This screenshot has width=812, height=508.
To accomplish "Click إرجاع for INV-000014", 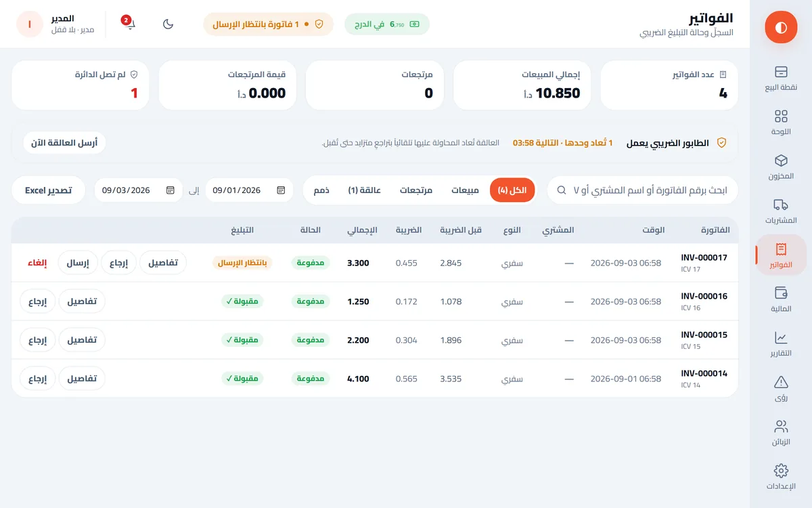I will [x=38, y=379].
